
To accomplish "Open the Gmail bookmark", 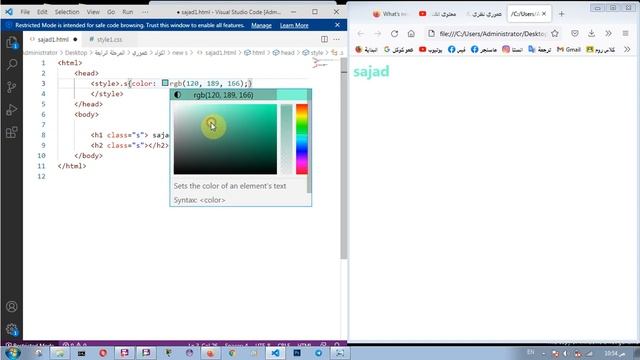I will [569, 49].
